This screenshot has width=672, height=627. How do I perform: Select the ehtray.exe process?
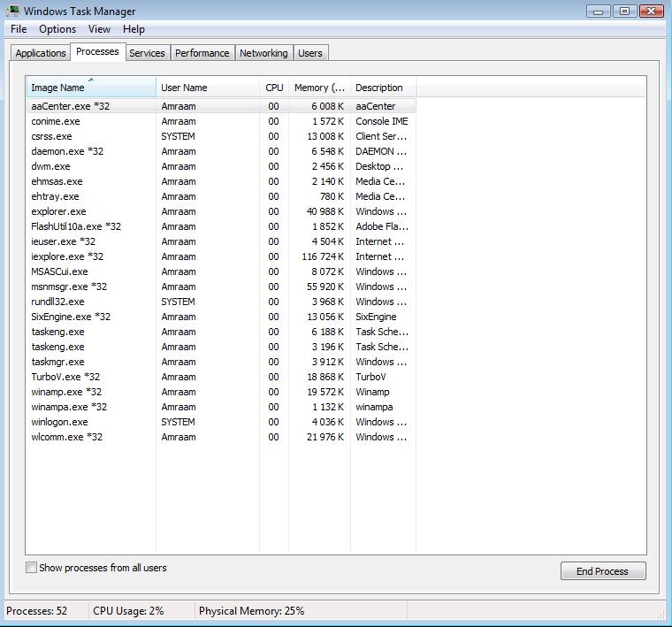click(x=221, y=196)
